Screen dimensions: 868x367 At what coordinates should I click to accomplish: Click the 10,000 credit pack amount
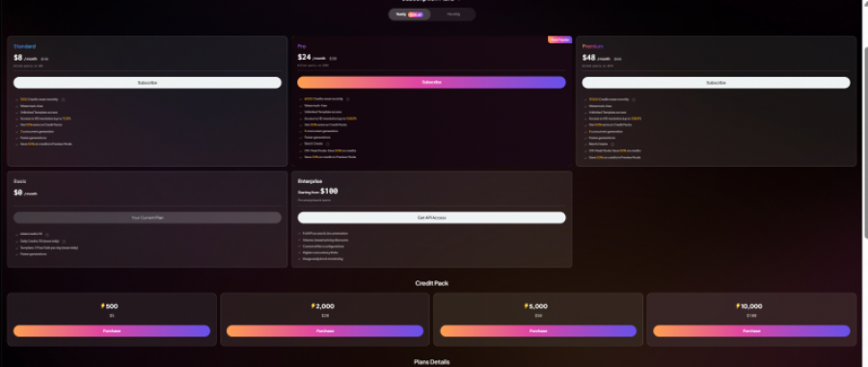(x=751, y=306)
